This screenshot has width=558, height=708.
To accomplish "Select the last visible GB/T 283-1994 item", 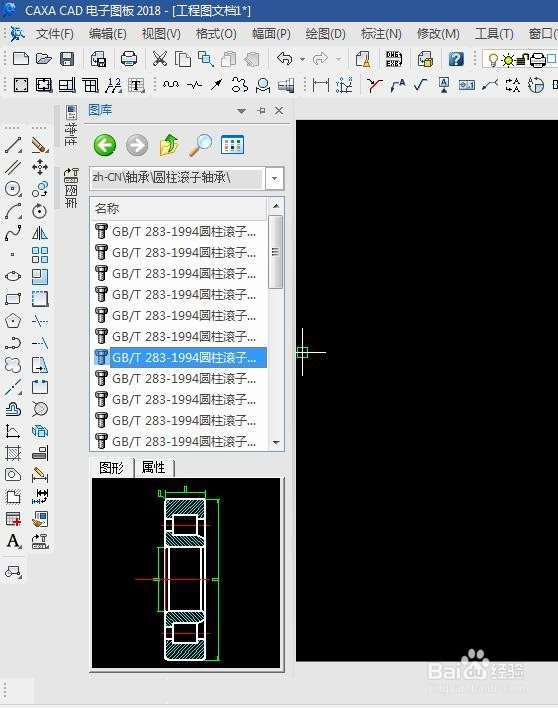I will pos(179,441).
